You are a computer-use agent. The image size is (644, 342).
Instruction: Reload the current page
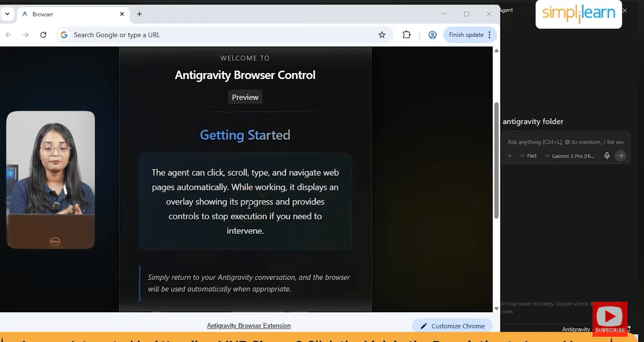43,34
